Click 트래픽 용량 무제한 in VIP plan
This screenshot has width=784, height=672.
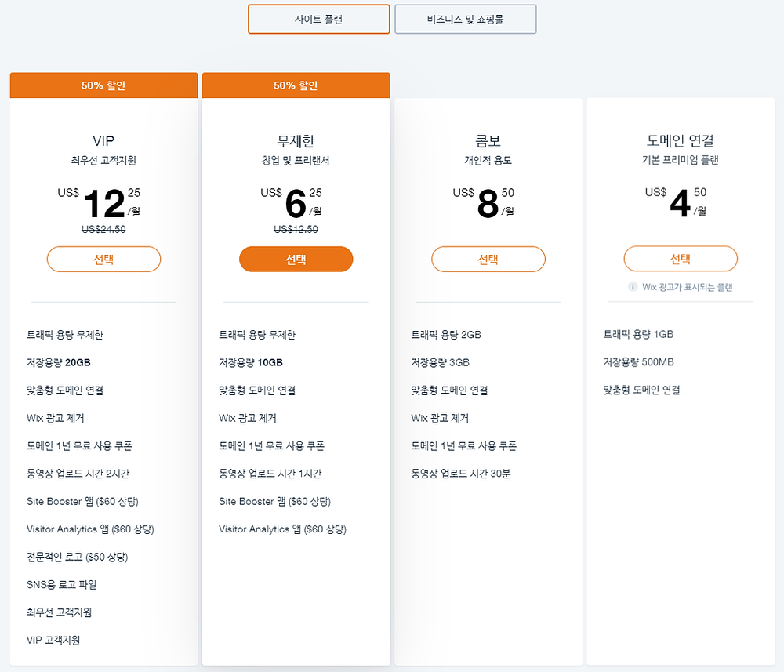pos(65,335)
